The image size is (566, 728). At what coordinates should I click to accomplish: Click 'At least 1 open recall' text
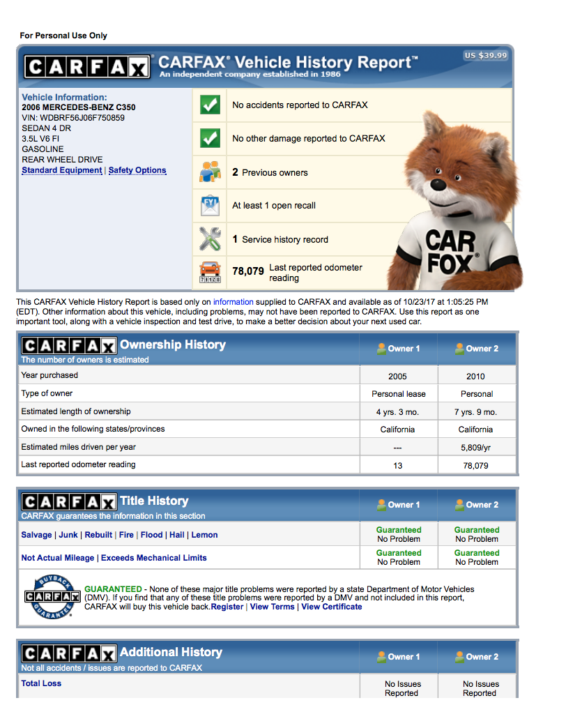point(274,206)
